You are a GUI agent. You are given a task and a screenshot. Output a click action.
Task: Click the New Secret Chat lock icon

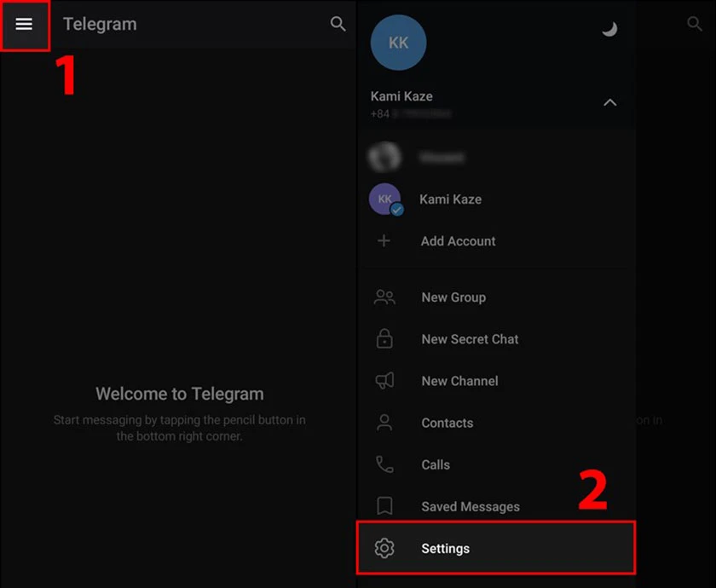point(384,339)
